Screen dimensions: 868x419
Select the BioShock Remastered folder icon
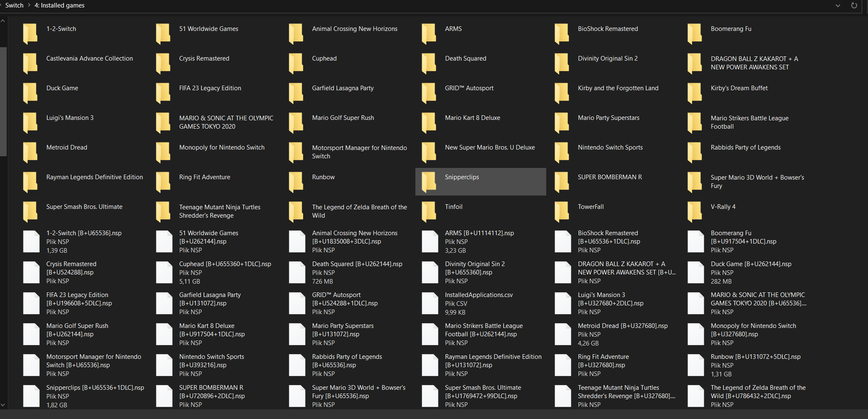[x=562, y=34]
